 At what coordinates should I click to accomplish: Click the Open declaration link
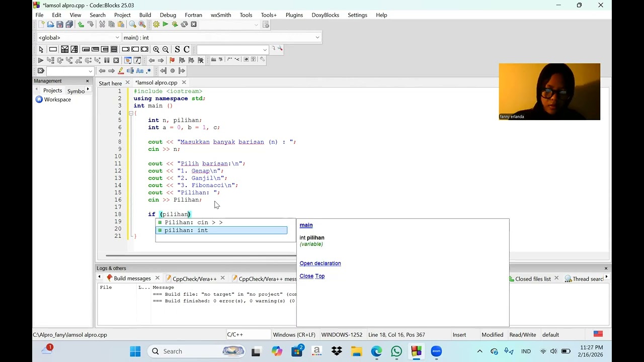[320, 263]
